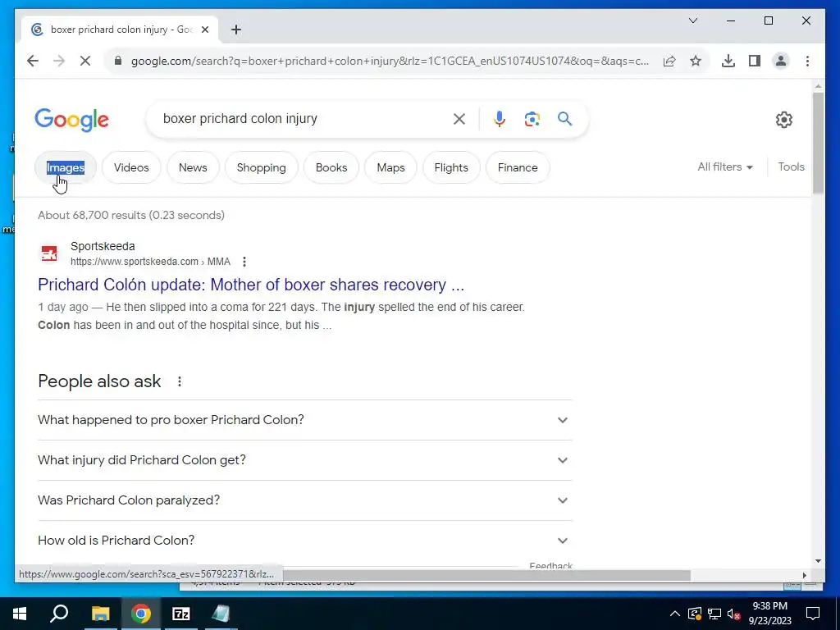Open Chrome downloads icon
Screen dimensions: 840x630
click(x=728, y=61)
